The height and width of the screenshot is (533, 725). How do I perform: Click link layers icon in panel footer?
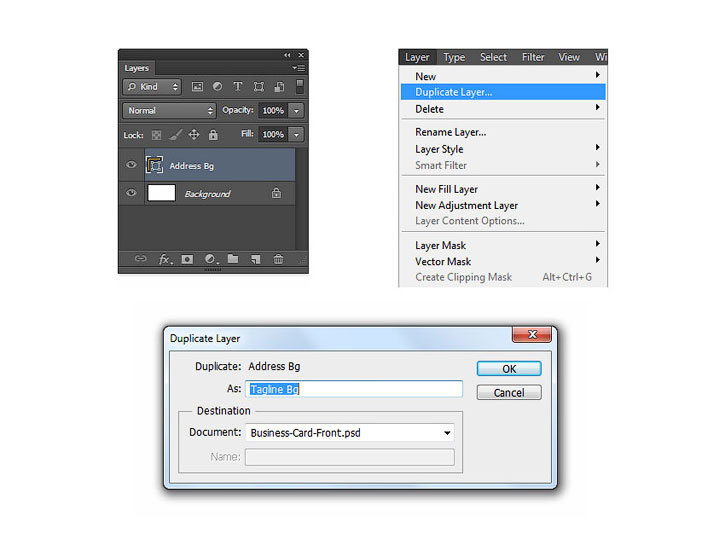[x=141, y=259]
